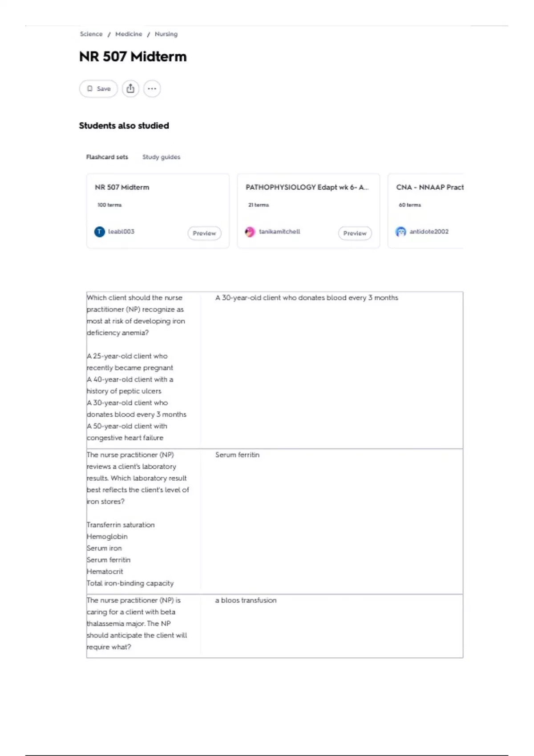Click the antidote2002 username link
Image resolution: width=534 pixels, height=756 pixels.
(x=429, y=231)
